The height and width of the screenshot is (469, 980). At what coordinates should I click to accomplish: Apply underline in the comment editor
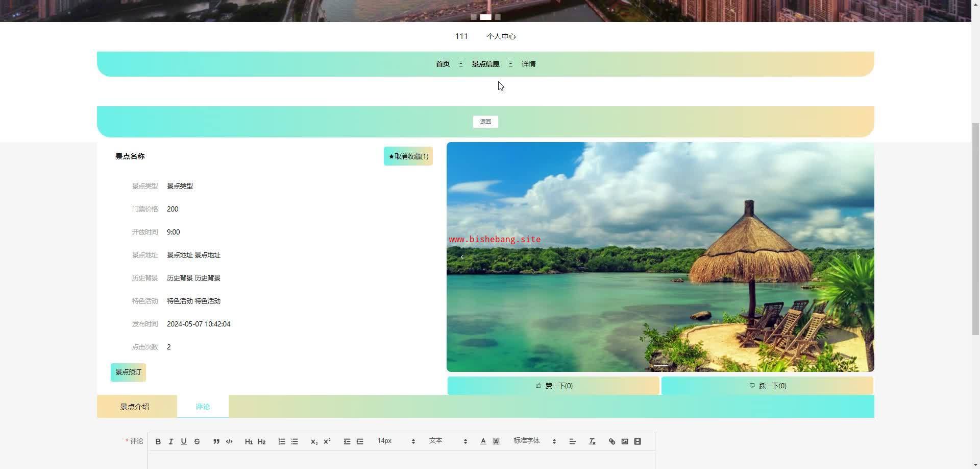pos(184,441)
